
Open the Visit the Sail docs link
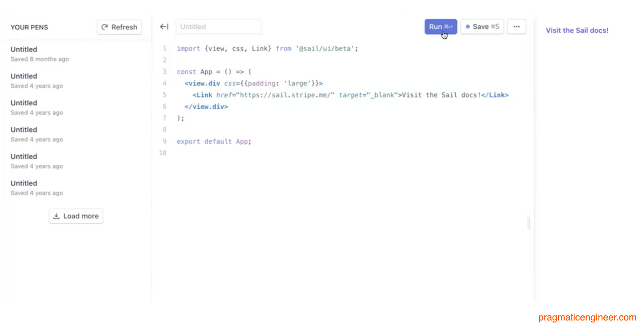(x=577, y=30)
